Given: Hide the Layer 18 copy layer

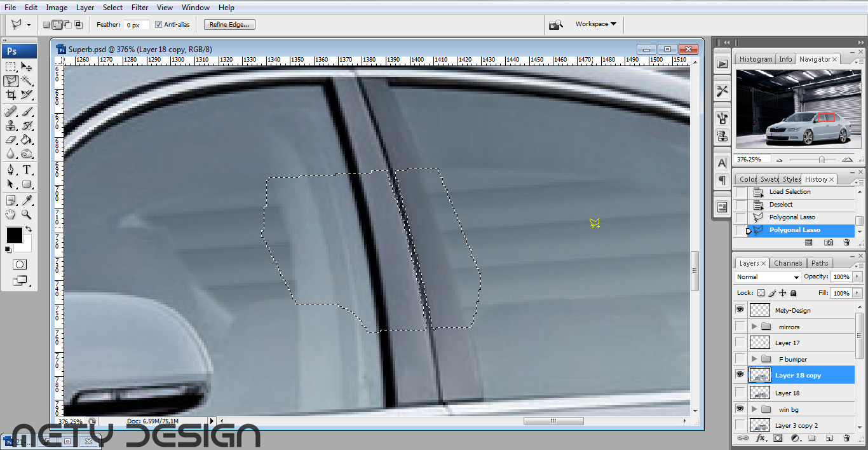Looking at the screenshot, I should pyautogui.click(x=740, y=375).
